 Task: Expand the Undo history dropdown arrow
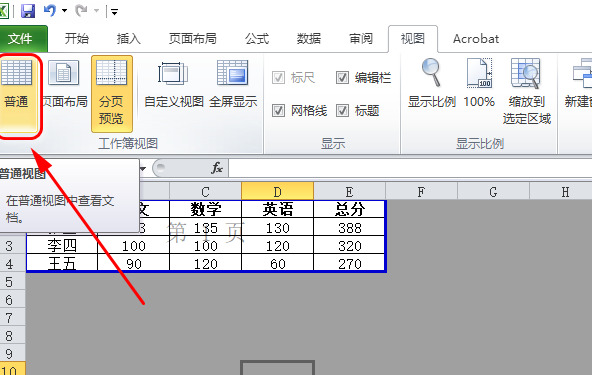tap(65, 11)
